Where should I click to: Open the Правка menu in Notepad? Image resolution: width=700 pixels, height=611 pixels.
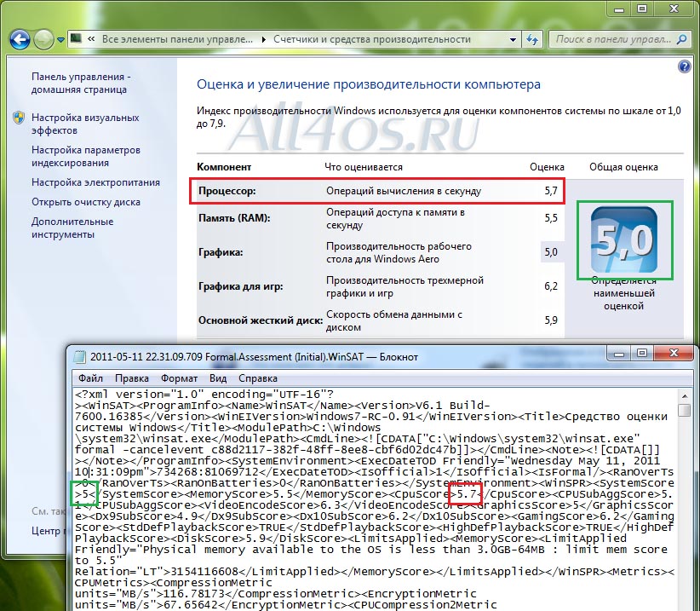[x=132, y=378]
